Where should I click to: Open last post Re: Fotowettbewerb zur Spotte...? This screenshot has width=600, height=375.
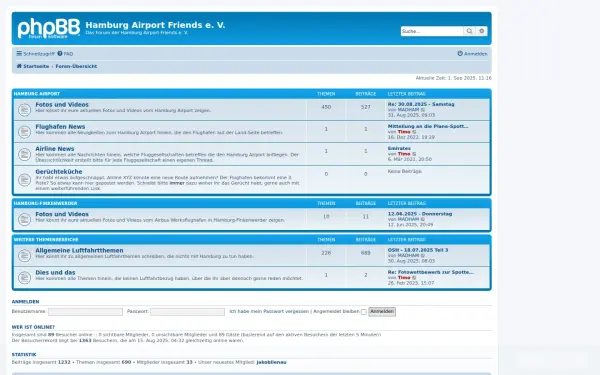point(430,272)
